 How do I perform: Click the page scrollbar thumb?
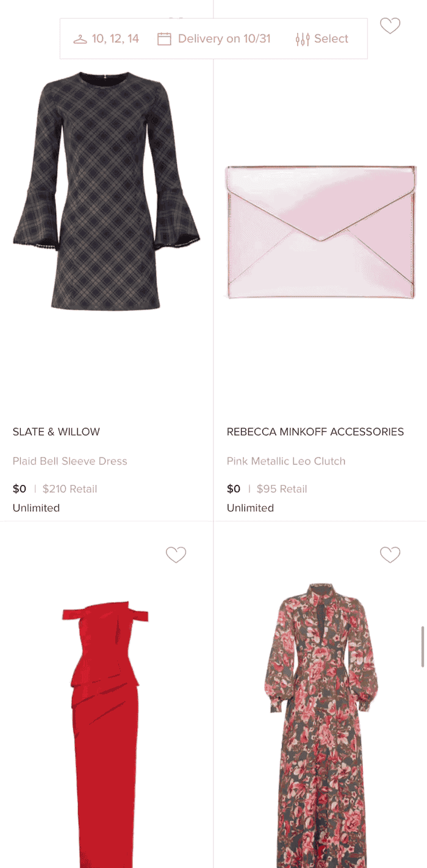coord(423,647)
